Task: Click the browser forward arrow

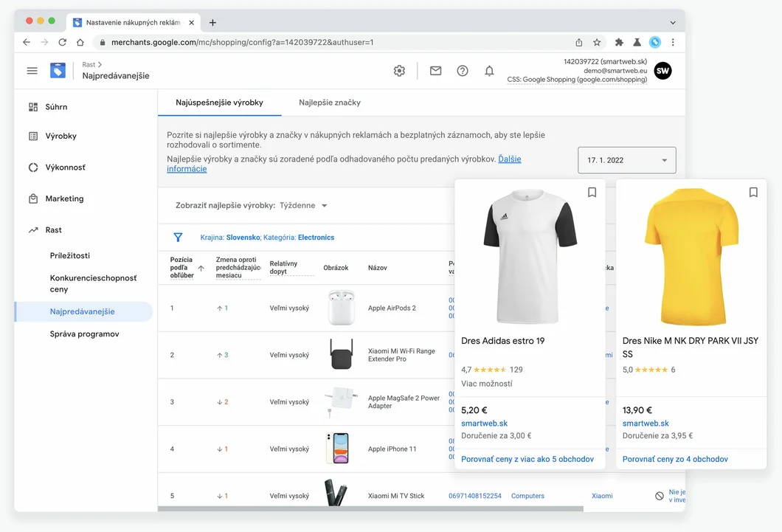Action: (x=44, y=42)
